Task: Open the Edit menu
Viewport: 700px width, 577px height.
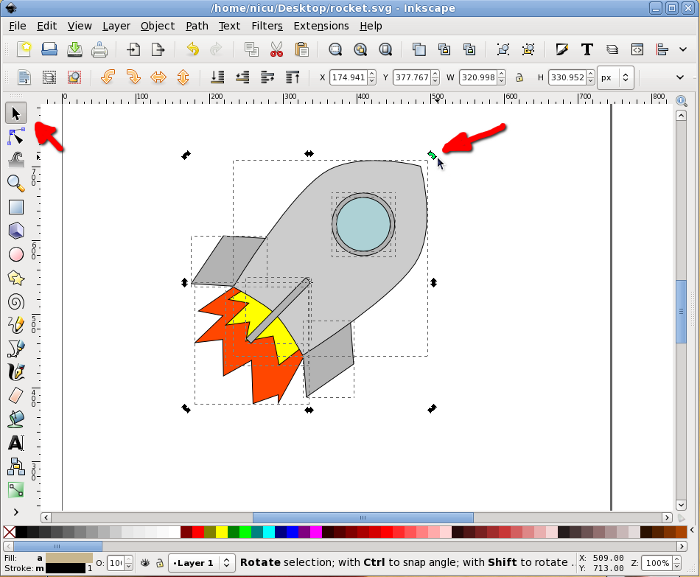Action: [46, 26]
